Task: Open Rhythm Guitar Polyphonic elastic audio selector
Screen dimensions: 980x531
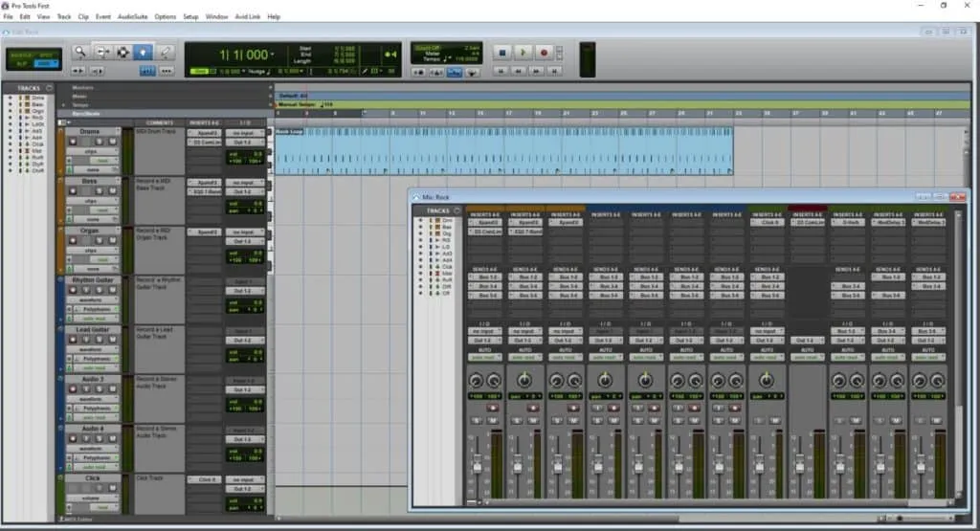Action: [97, 309]
